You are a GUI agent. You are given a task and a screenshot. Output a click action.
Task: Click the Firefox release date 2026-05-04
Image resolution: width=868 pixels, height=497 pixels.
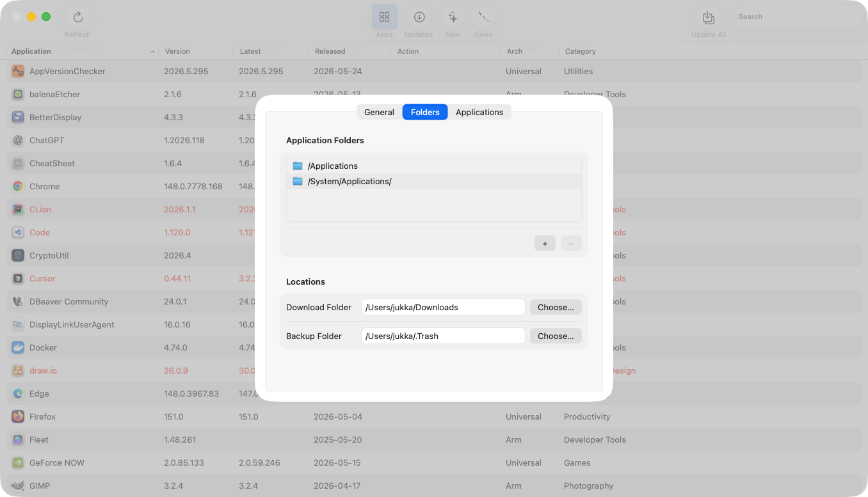[x=338, y=416]
